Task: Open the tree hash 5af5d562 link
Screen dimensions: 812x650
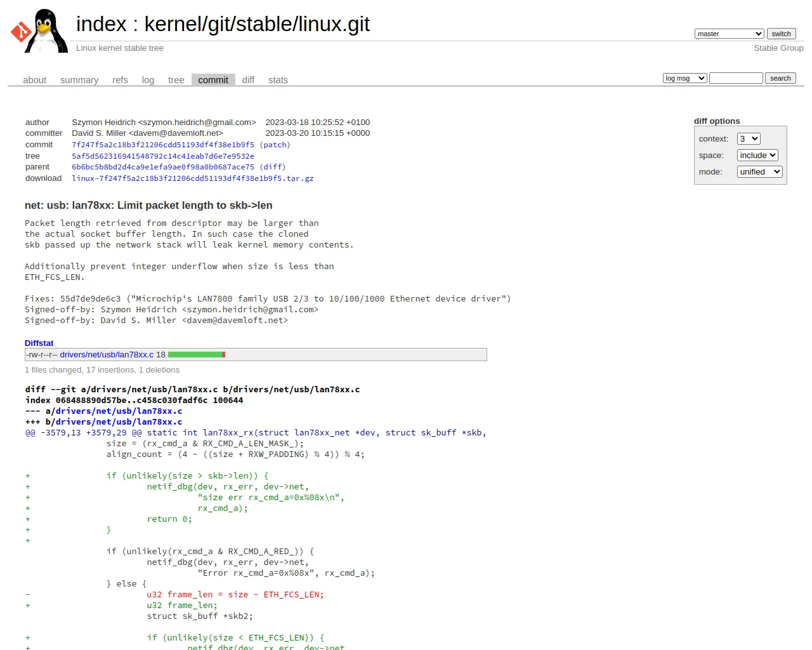Action: (163, 156)
